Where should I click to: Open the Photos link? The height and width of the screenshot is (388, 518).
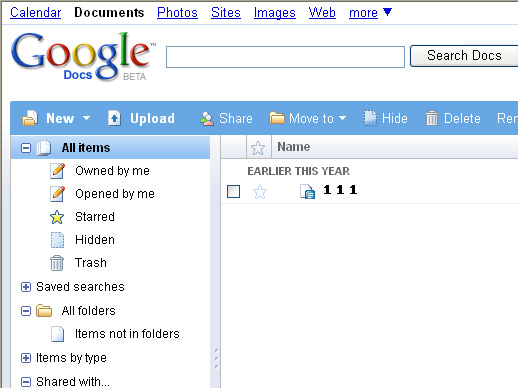click(177, 13)
